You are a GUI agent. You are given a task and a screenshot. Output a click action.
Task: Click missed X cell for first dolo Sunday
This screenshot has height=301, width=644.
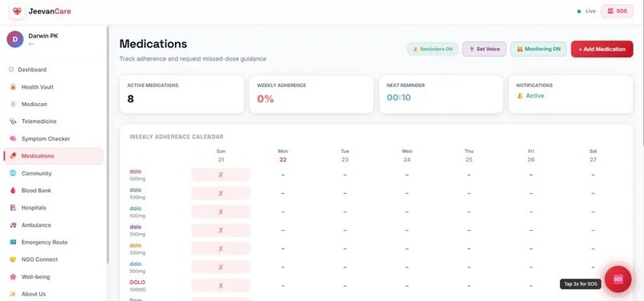[x=221, y=175]
